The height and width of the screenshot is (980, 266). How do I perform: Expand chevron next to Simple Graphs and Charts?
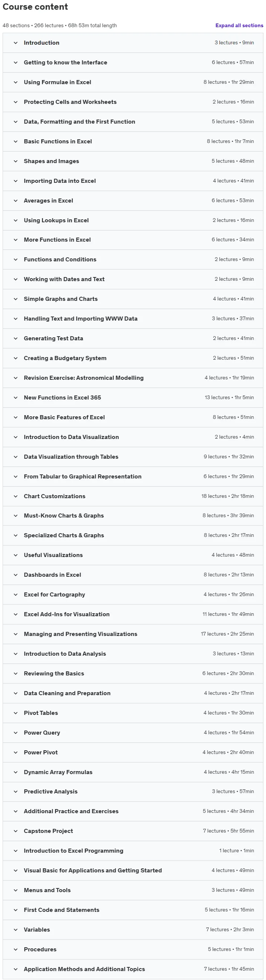16,299
